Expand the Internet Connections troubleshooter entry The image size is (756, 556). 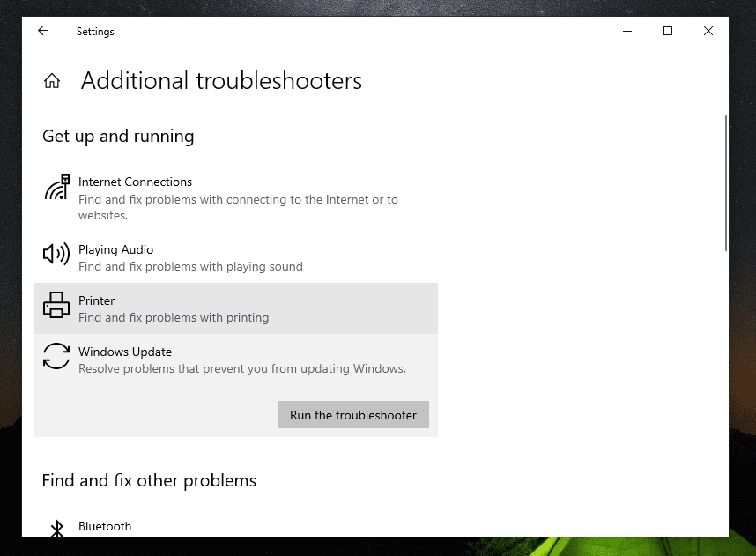pos(135,182)
